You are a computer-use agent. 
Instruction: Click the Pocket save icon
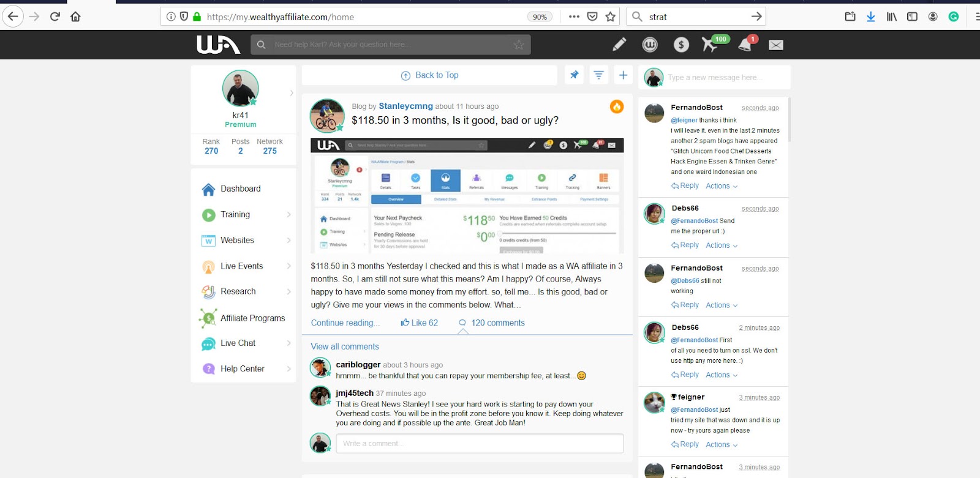click(592, 17)
